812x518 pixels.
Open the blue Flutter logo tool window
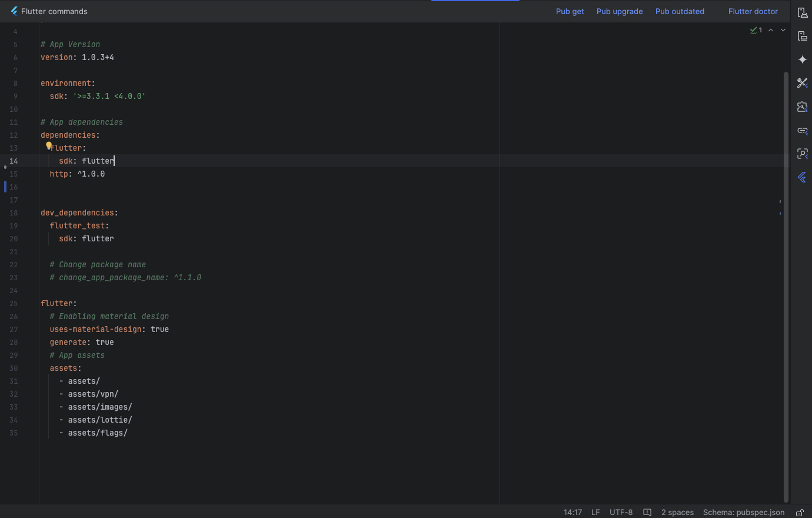pyautogui.click(x=802, y=177)
